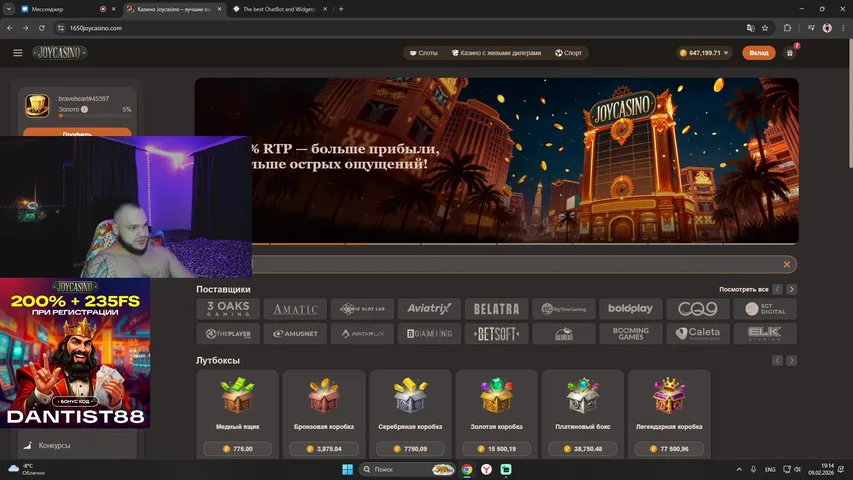Open the Слоты menu item
The image size is (853, 480).
coord(422,53)
